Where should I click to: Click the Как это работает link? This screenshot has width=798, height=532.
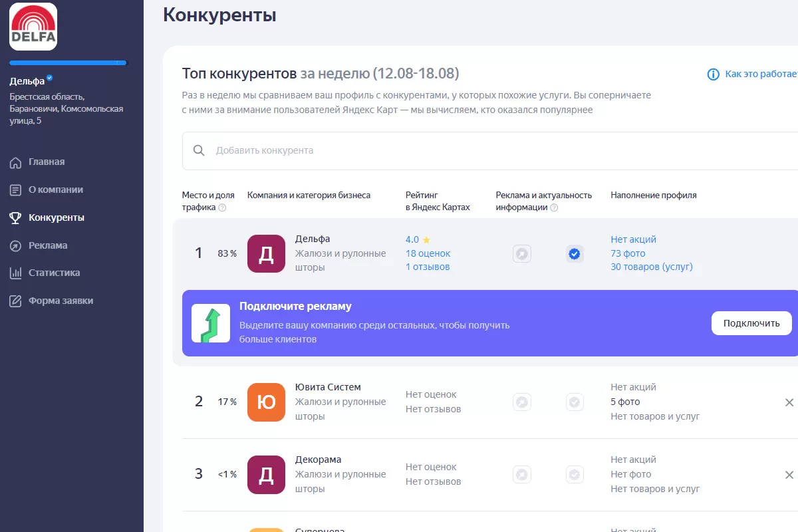point(761,74)
